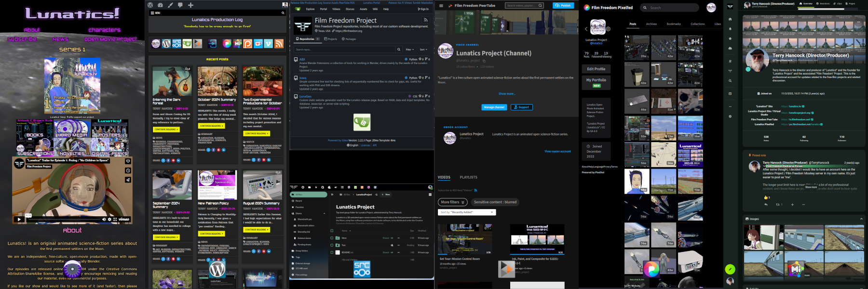Tick the README.md file checkbox

coord(332,252)
